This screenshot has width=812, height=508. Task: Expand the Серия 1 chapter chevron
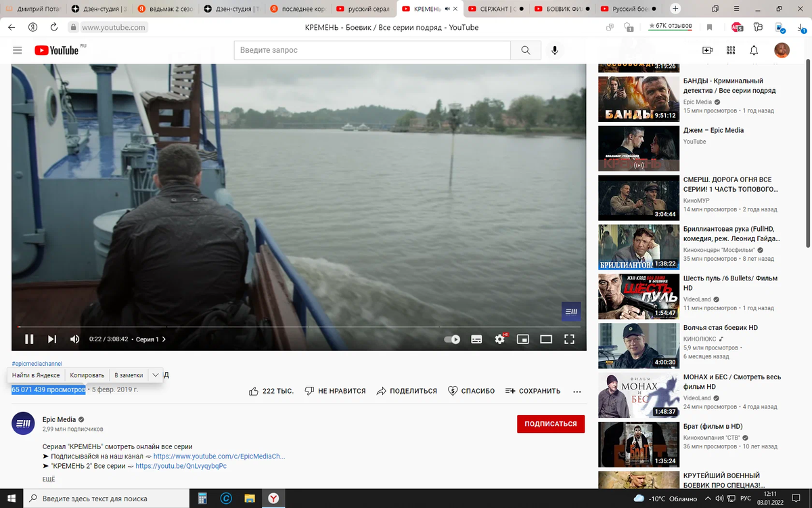164,339
